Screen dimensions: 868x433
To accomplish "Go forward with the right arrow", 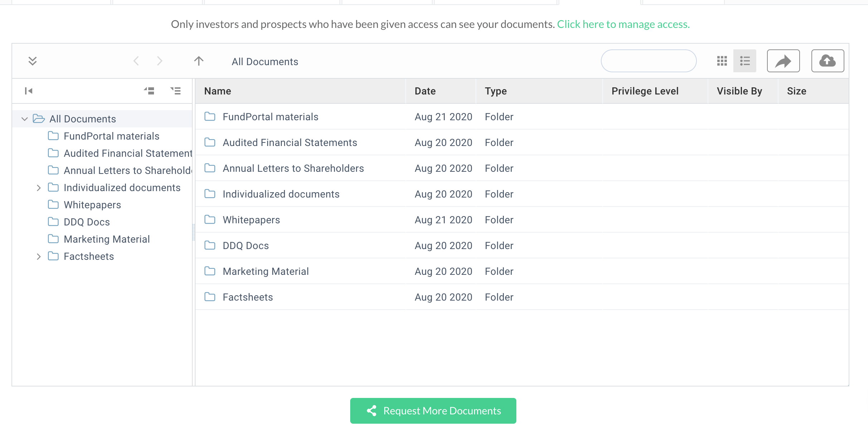I will tap(160, 61).
